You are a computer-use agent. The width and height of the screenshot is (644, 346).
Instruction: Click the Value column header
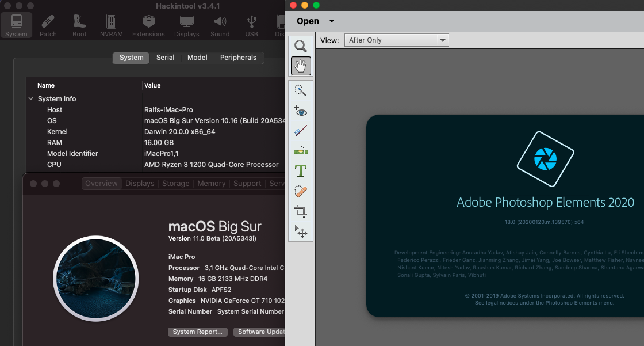(152, 85)
